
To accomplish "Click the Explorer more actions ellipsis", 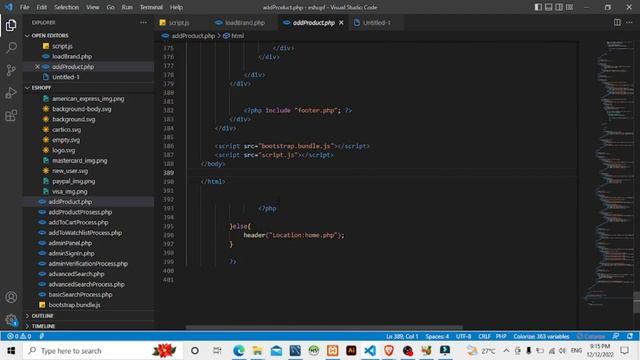I will pyautogui.click(x=143, y=22).
